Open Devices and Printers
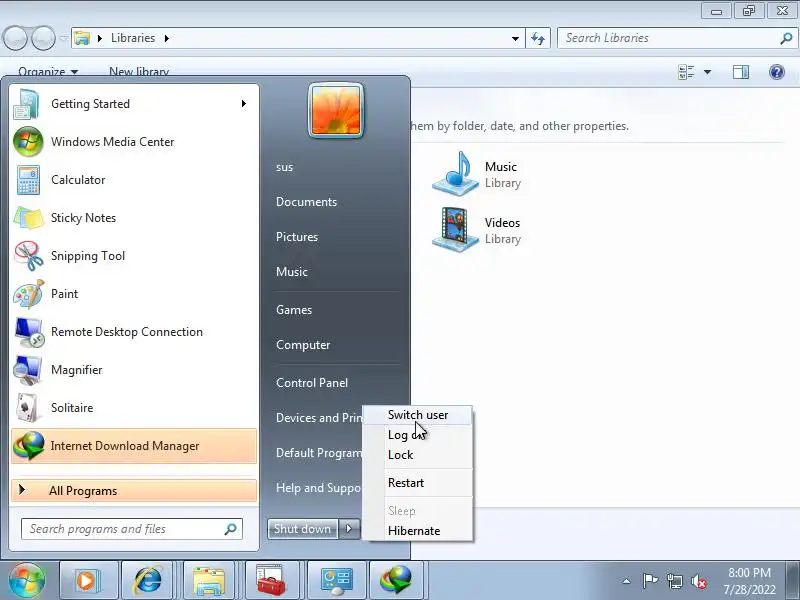 click(x=319, y=418)
